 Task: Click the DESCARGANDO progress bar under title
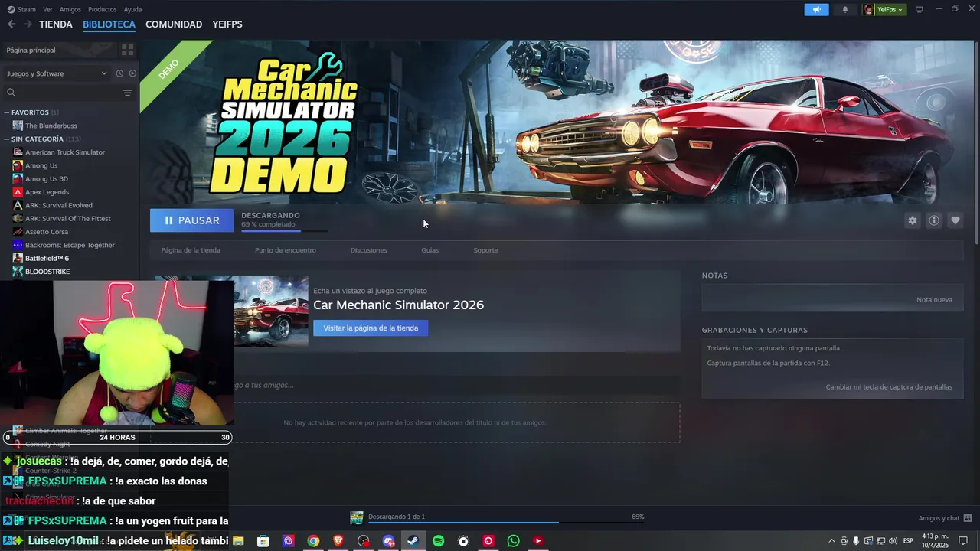284,230
